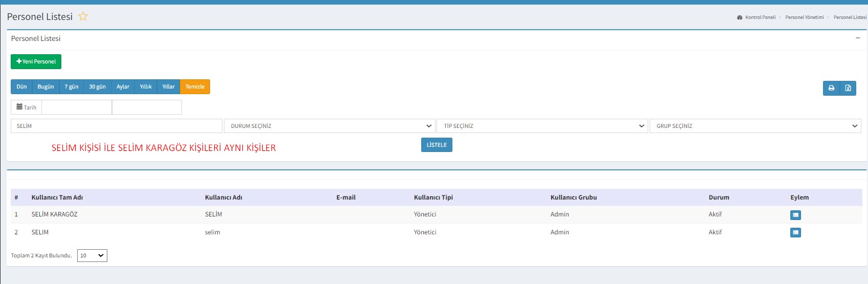Open action icon for second SELIM row
Image resolution: width=868 pixels, height=284 pixels.
pyautogui.click(x=795, y=233)
